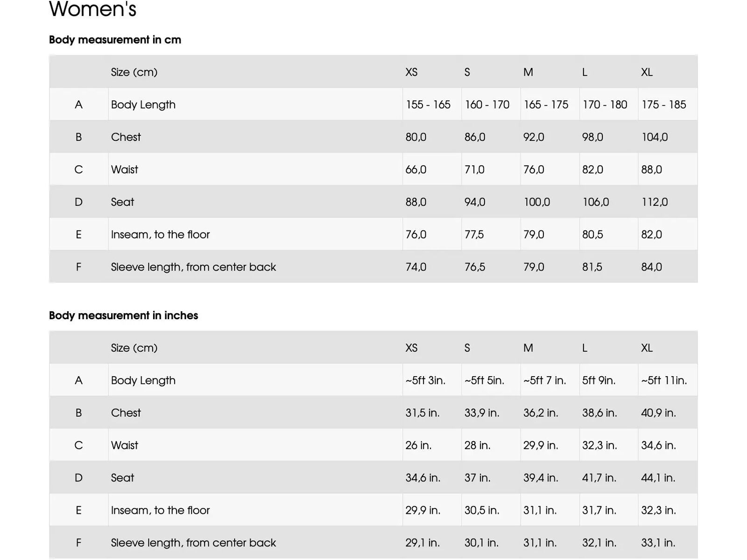The image size is (747, 560).
Task: Select the 5ft 9in. body length cell
Action: point(599,380)
